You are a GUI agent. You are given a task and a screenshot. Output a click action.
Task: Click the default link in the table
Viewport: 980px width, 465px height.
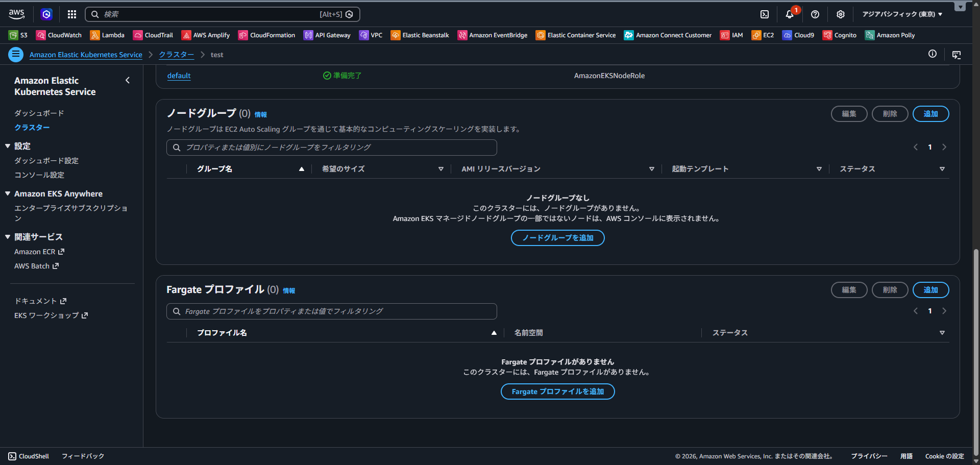click(179, 76)
